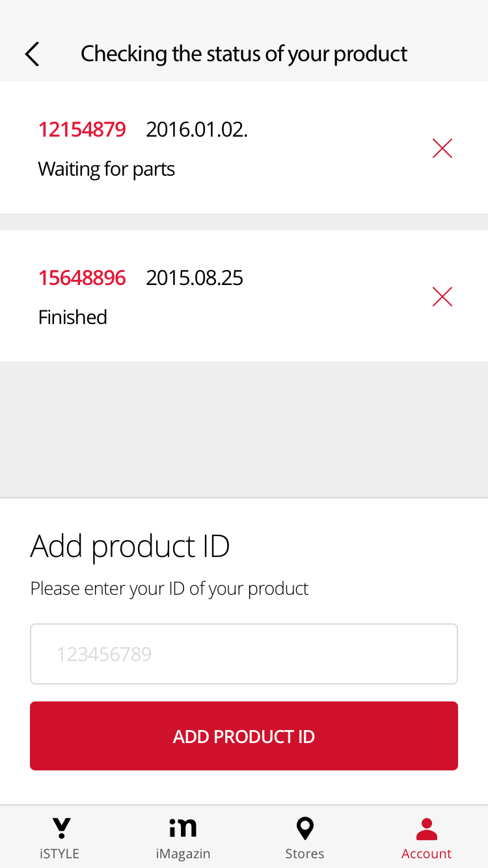Open product ID 15648896
This screenshot has width=488, height=868.
pos(82,278)
